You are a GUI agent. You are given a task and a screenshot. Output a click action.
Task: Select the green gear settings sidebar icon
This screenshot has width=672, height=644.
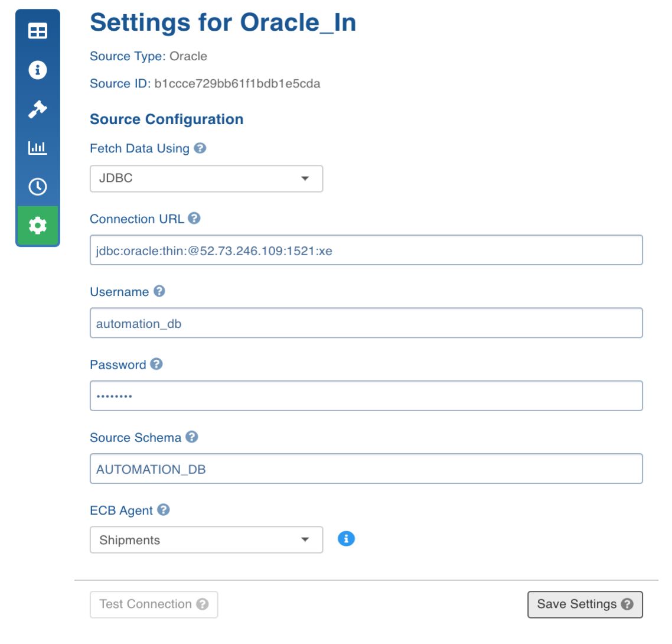coord(38,226)
